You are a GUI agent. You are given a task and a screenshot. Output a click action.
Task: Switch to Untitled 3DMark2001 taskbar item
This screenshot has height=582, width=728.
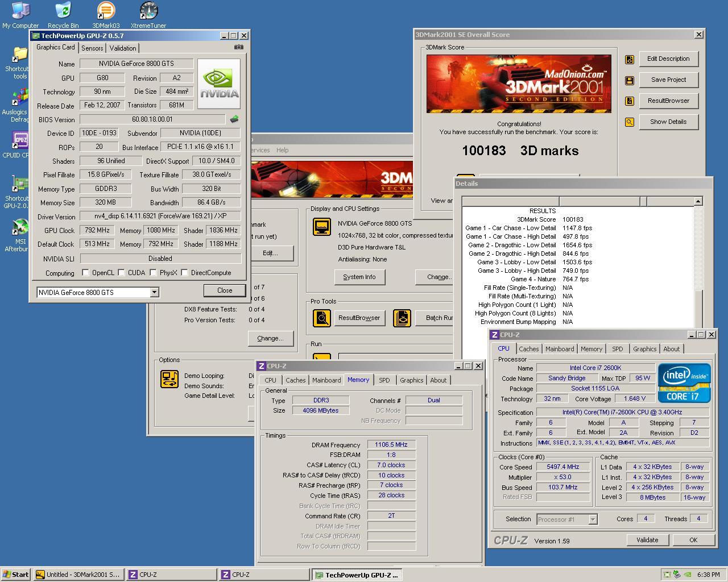click(78, 575)
